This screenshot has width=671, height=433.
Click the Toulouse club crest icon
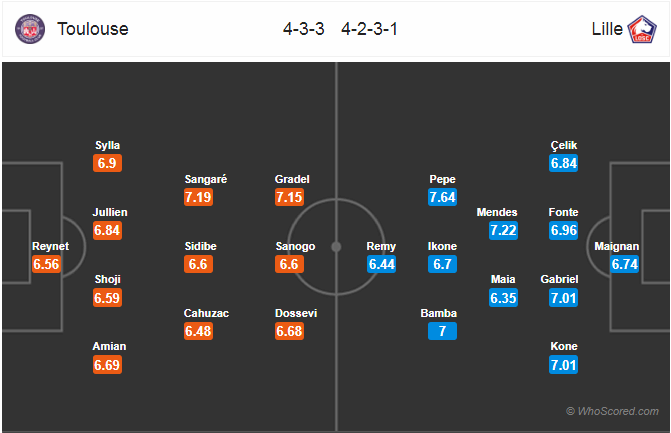point(30,29)
